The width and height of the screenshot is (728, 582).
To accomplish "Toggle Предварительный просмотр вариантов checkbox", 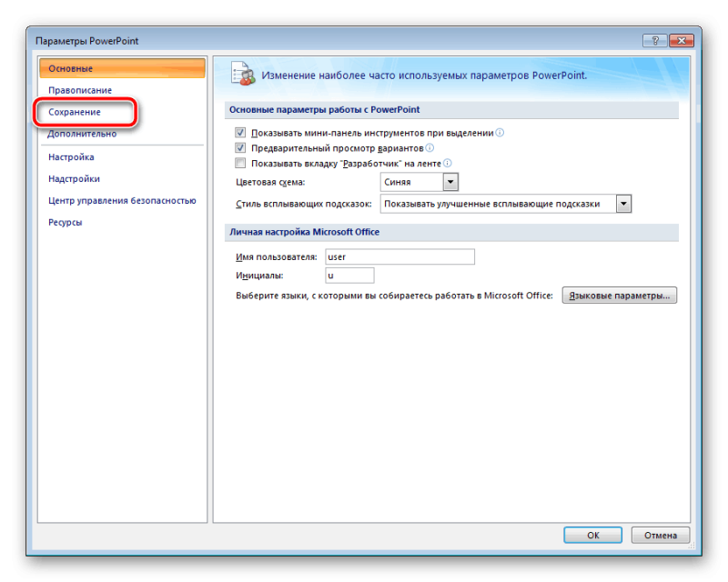I will 240,148.
